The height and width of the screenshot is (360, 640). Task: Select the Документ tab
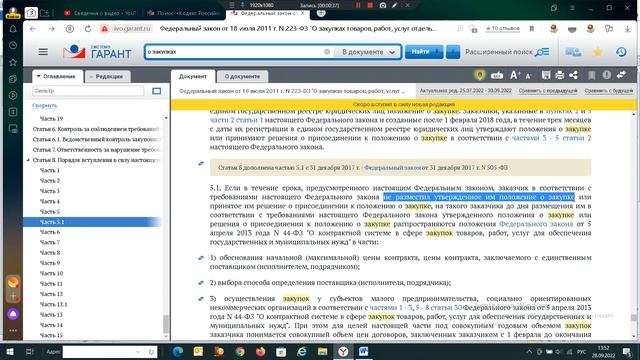193,76
